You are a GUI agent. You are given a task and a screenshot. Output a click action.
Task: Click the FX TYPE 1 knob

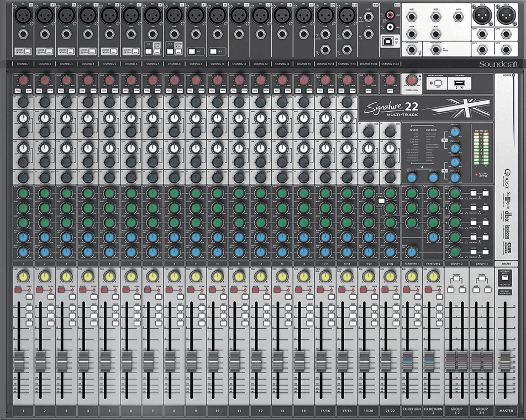(x=412, y=178)
